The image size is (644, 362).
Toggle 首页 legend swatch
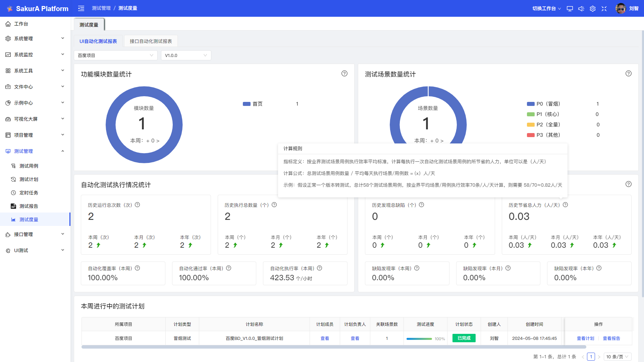click(x=247, y=104)
